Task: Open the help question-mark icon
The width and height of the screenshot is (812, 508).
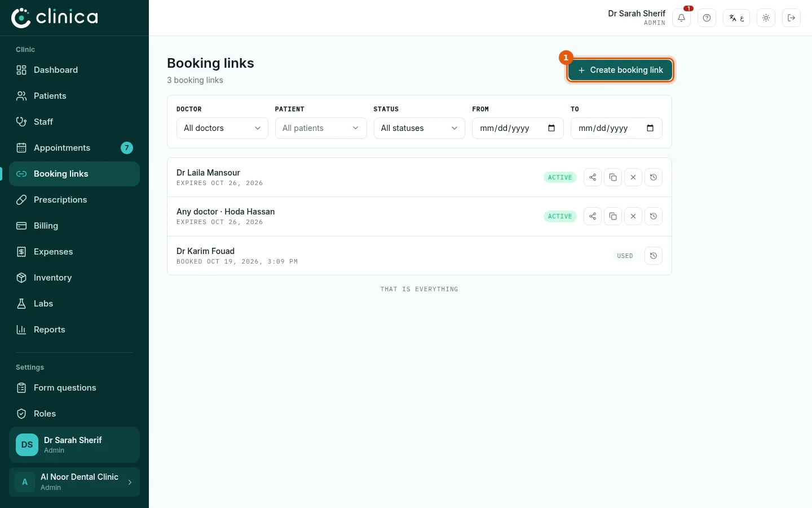Action: [707, 18]
